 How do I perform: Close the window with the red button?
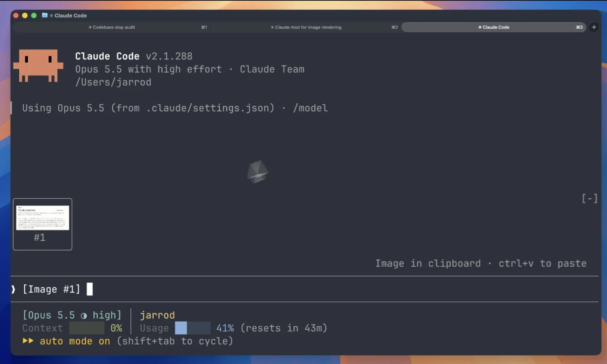[16, 16]
